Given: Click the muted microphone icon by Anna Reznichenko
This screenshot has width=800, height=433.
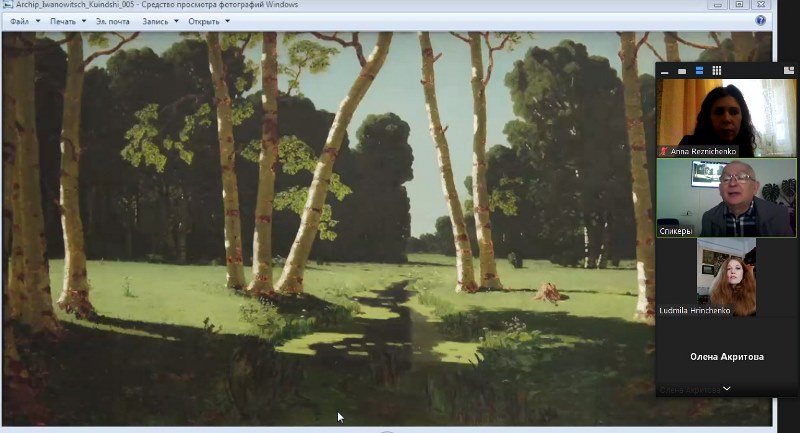Looking at the screenshot, I should click(664, 151).
